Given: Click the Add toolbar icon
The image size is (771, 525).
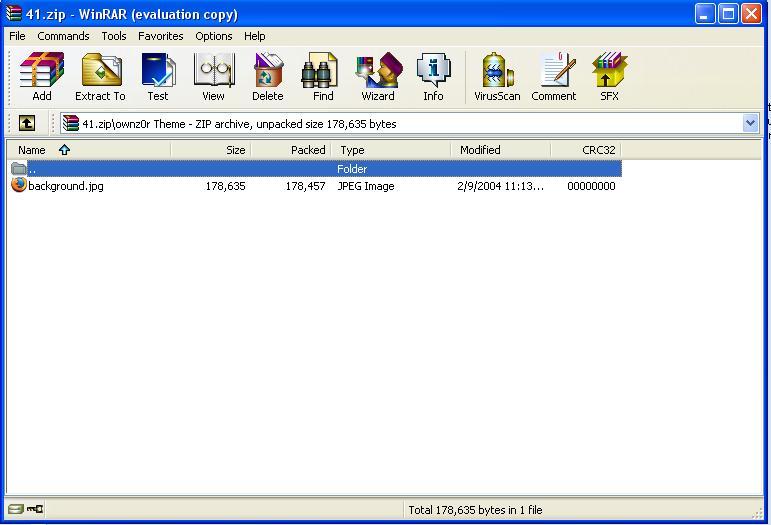Looking at the screenshot, I should (42, 77).
